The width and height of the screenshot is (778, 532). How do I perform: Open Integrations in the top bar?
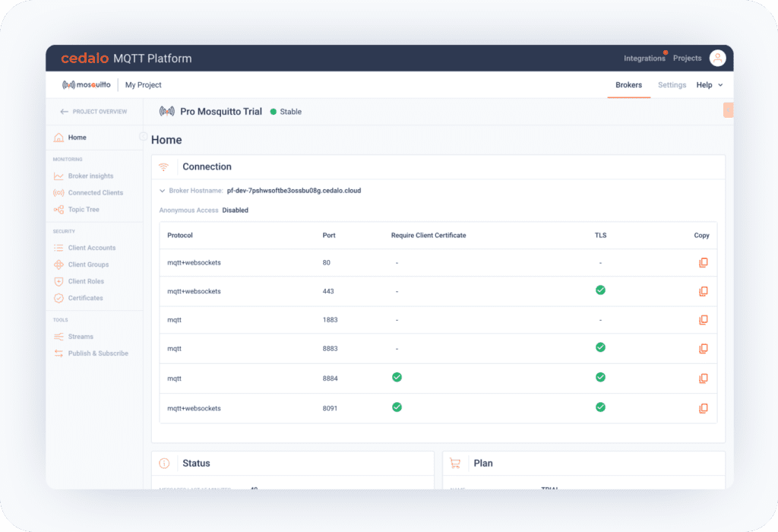pyautogui.click(x=644, y=59)
